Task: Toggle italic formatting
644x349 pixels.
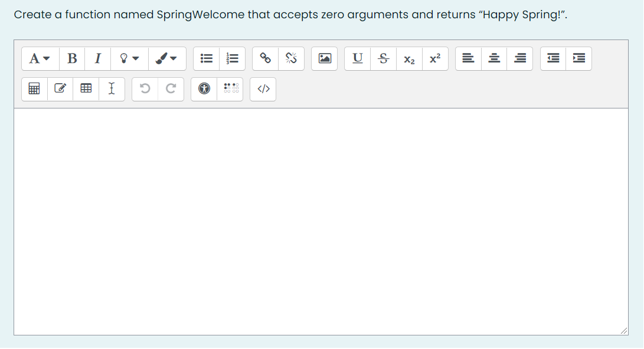Action: (x=97, y=58)
